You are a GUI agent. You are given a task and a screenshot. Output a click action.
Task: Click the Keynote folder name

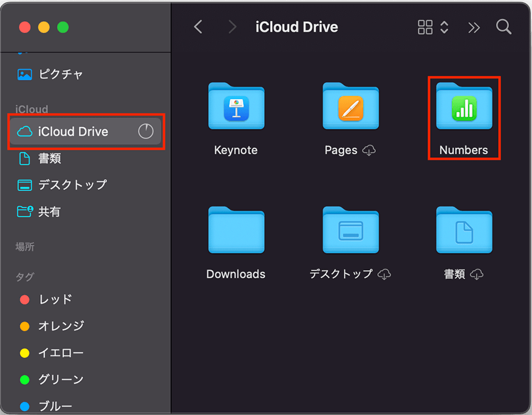[236, 150]
